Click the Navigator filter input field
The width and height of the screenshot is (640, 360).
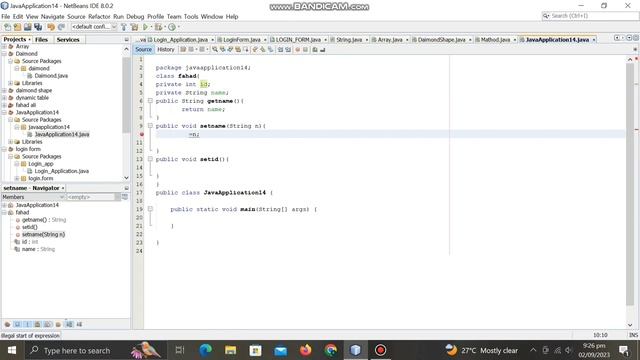tap(91, 197)
